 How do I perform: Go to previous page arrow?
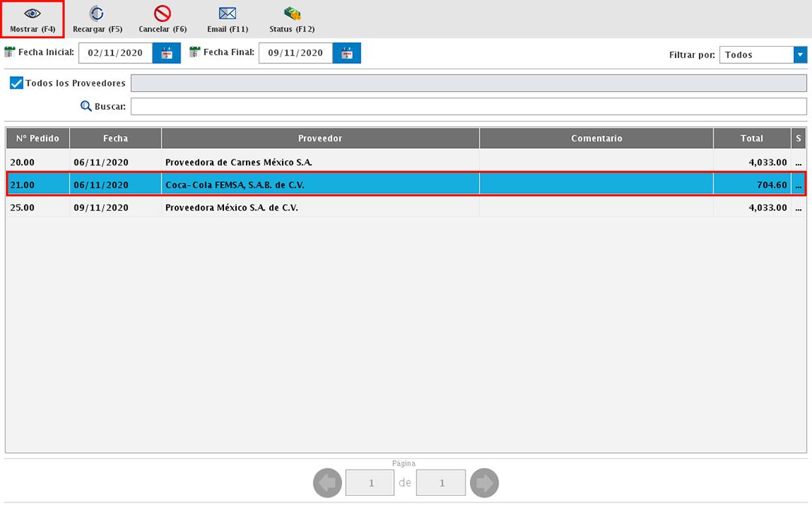[x=327, y=483]
